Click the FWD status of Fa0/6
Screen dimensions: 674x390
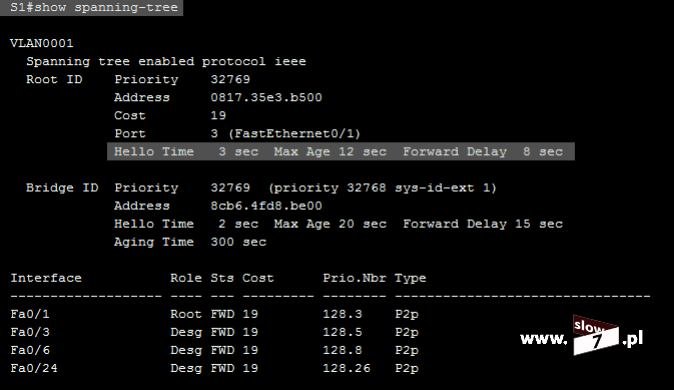pyautogui.click(x=222, y=350)
